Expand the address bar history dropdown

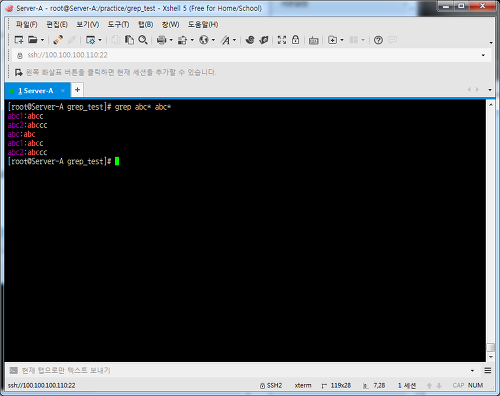click(x=483, y=55)
